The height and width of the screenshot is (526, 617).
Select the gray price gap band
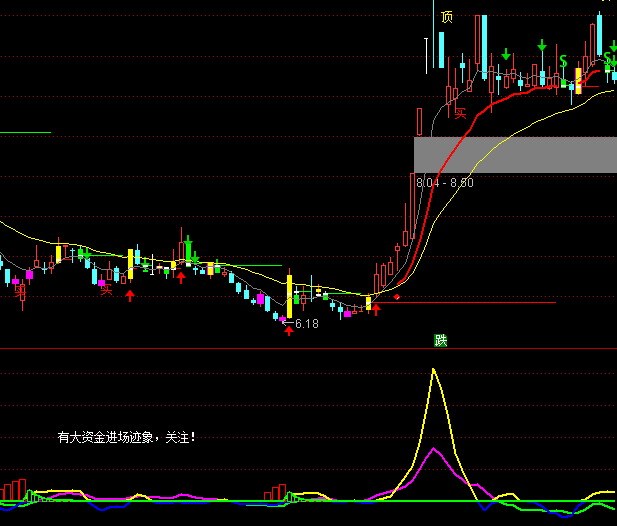click(515, 154)
